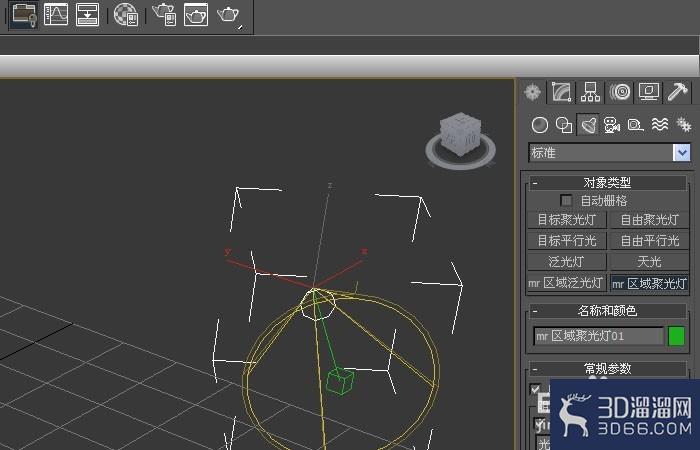The height and width of the screenshot is (450, 700).
Task: Click the 目标聚光灯 button
Action: pos(567,220)
